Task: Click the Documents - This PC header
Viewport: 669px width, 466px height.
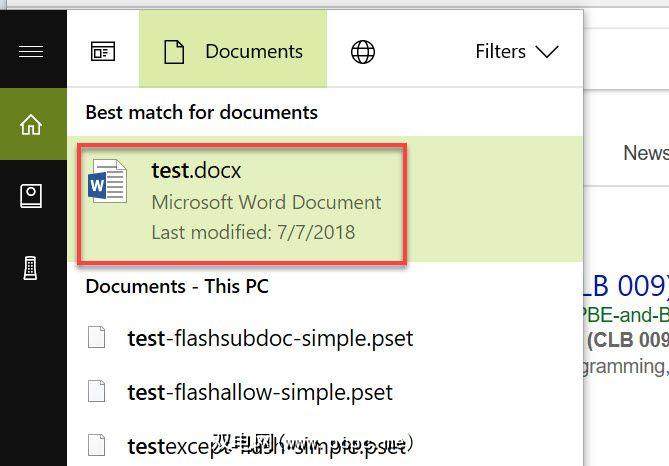Action: 177,286
